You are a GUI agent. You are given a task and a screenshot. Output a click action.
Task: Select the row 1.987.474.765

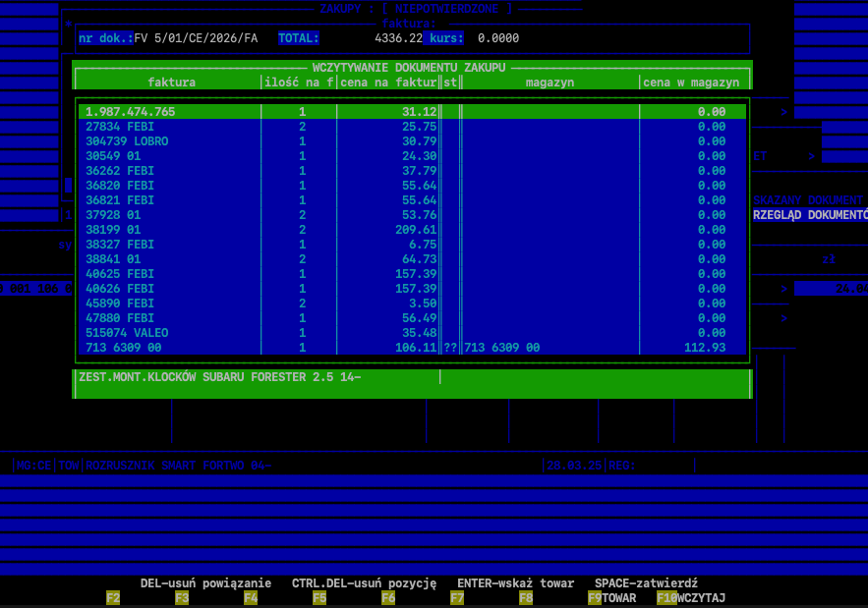pos(130,112)
